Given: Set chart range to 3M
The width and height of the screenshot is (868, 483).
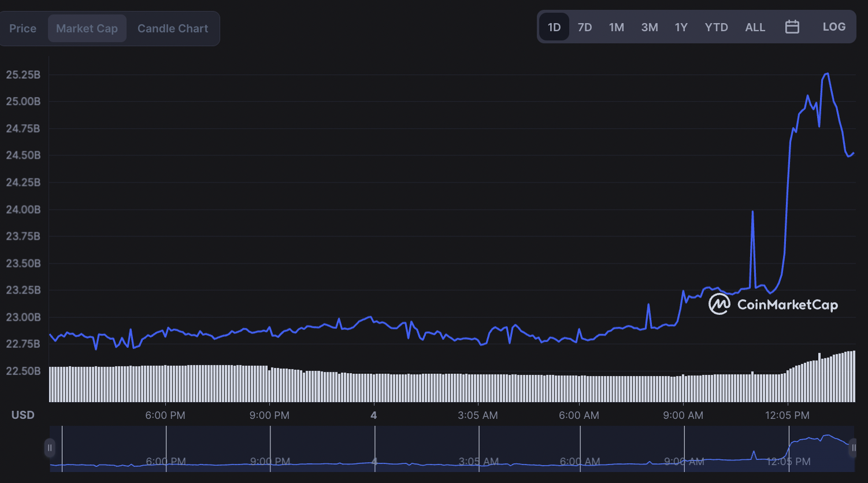Looking at the screenshot, I should click(x=650, y=27).
